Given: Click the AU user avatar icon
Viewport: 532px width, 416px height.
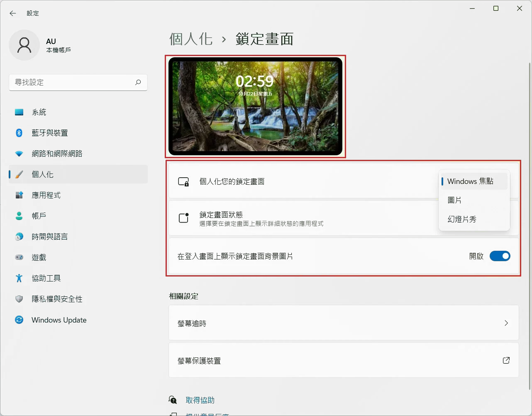Looking at the screenshot, I should pos(24,45).
